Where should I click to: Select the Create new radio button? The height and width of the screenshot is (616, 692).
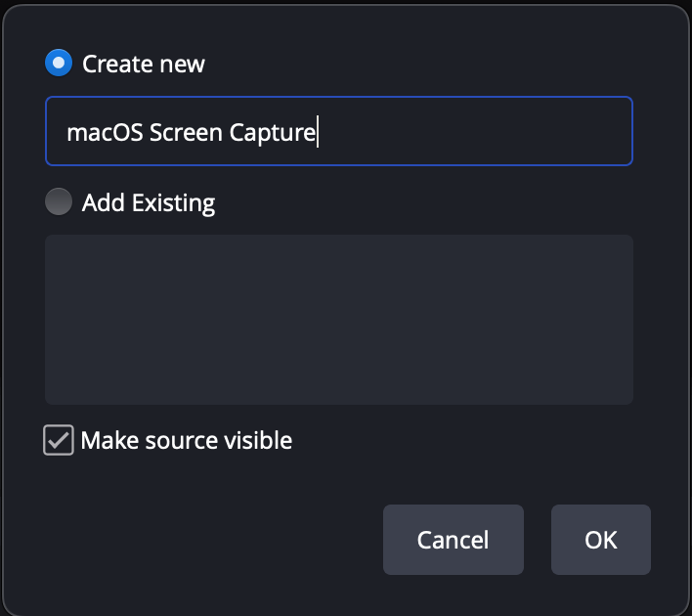59,63
